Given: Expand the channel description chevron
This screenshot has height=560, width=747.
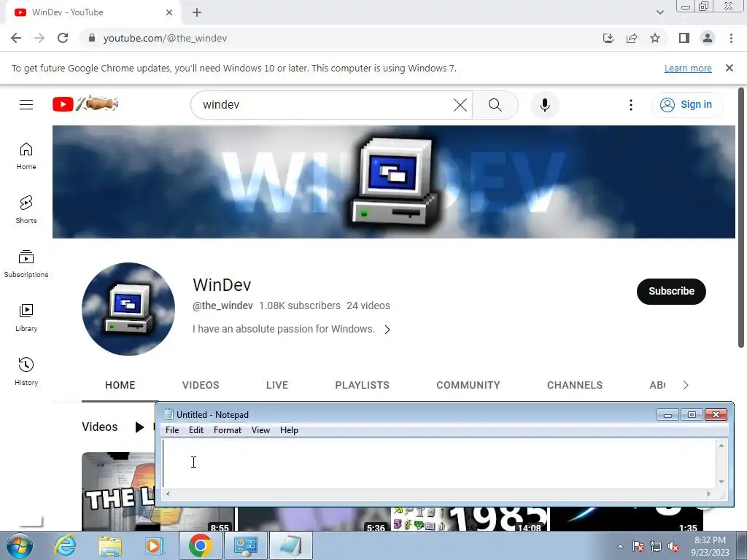Looking at the screenshot, I should coord(387,330).
